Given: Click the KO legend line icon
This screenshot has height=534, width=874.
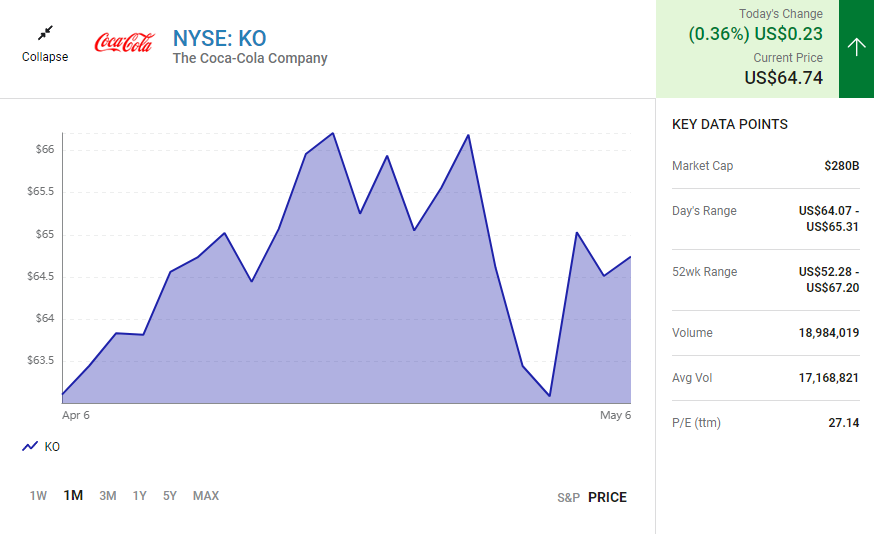Looking at the screenshot, I should pyautogui.click(x=30, y=447).
